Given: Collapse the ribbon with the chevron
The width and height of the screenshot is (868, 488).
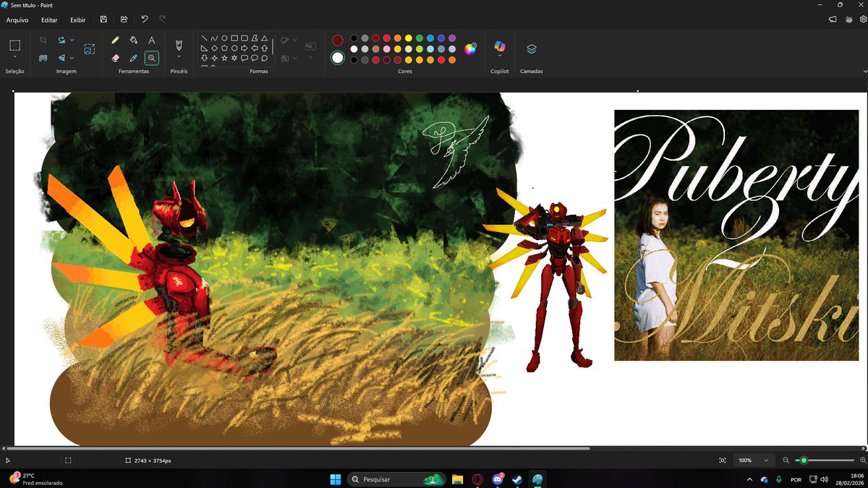Looking at the screenshot, I should [865, 72].
